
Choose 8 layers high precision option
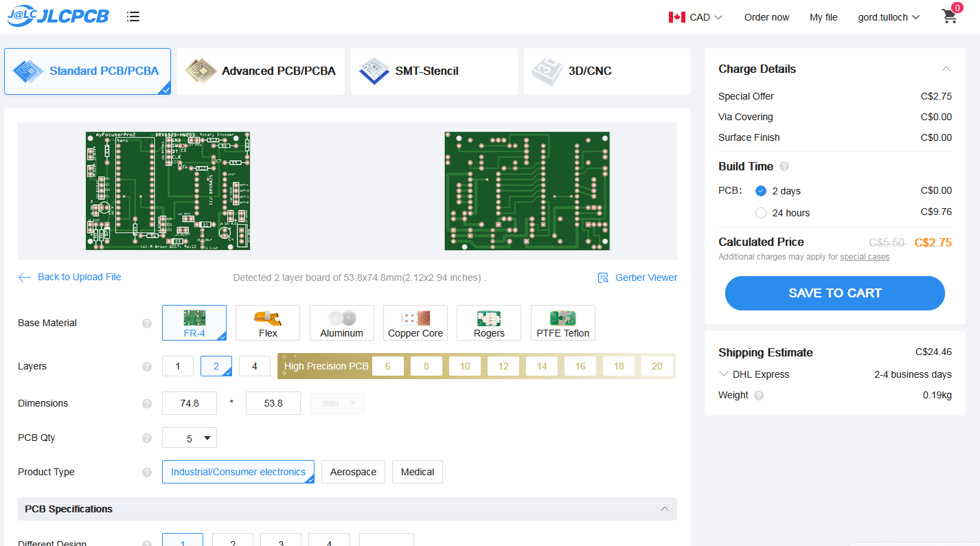click(x=426, y=366)
